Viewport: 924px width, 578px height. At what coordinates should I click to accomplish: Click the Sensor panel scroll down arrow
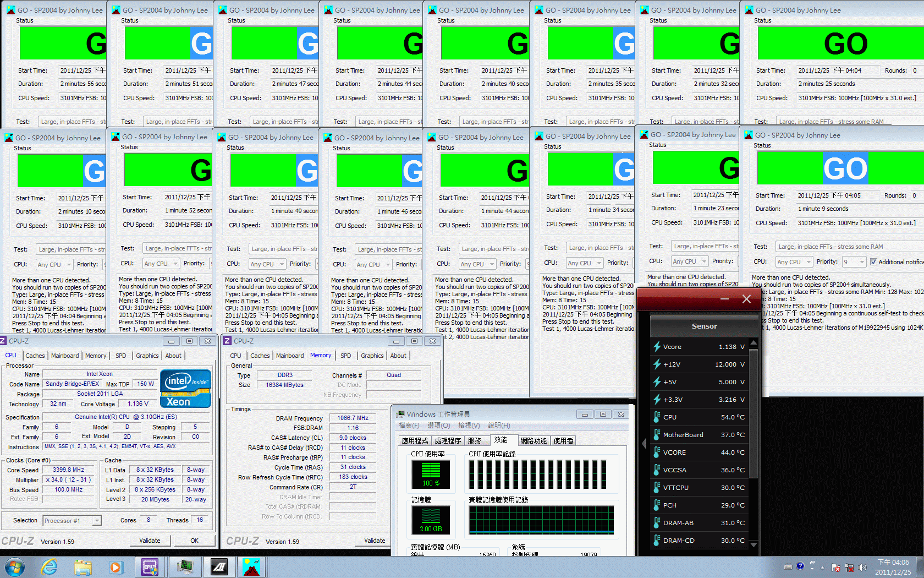(x=754, y=545)
